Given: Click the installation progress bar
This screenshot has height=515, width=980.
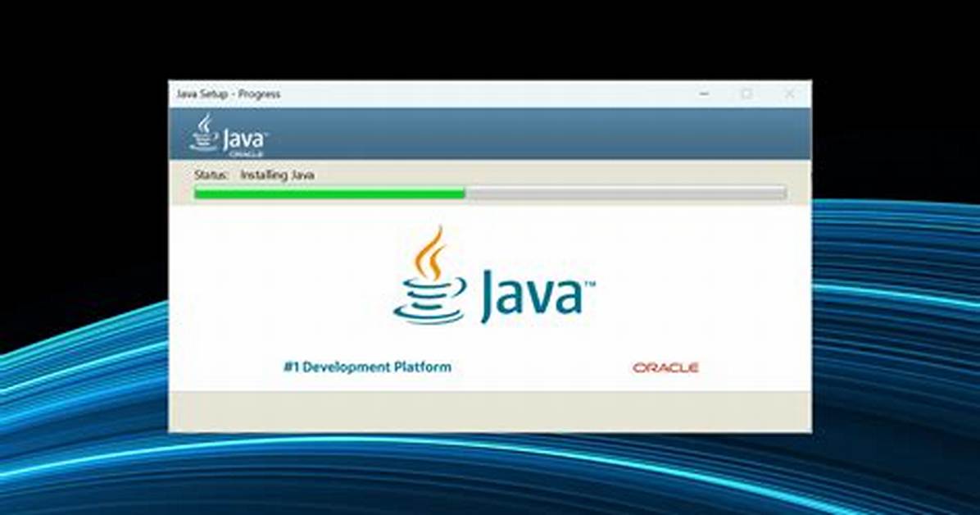Looking at the screenshot, I should [x=490, y=194].
